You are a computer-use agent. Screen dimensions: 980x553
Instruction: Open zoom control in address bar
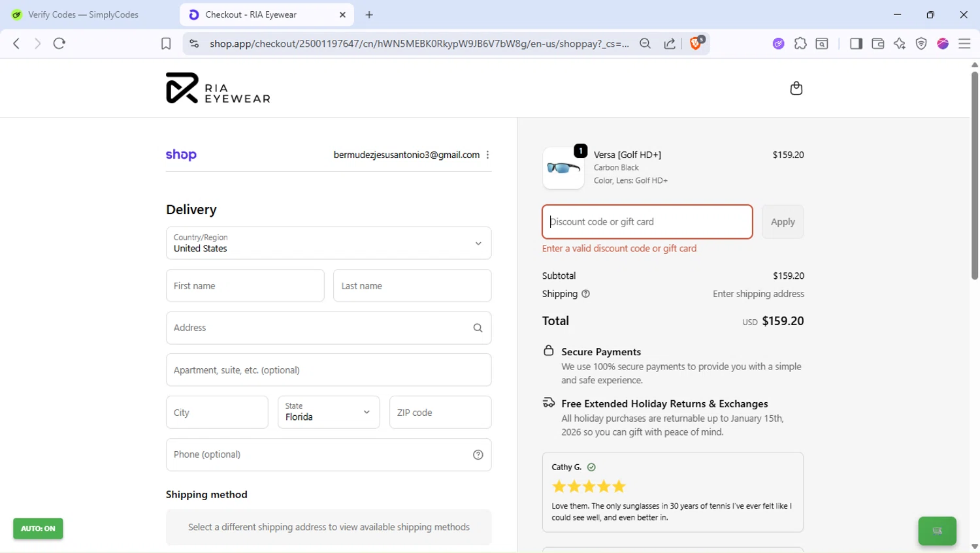pyautogui.click(x=645, y=44)
